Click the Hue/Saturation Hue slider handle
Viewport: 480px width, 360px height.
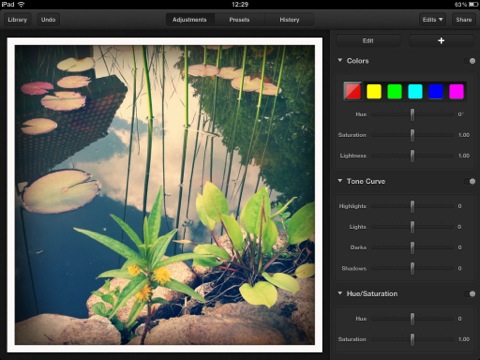coord(412,319)
